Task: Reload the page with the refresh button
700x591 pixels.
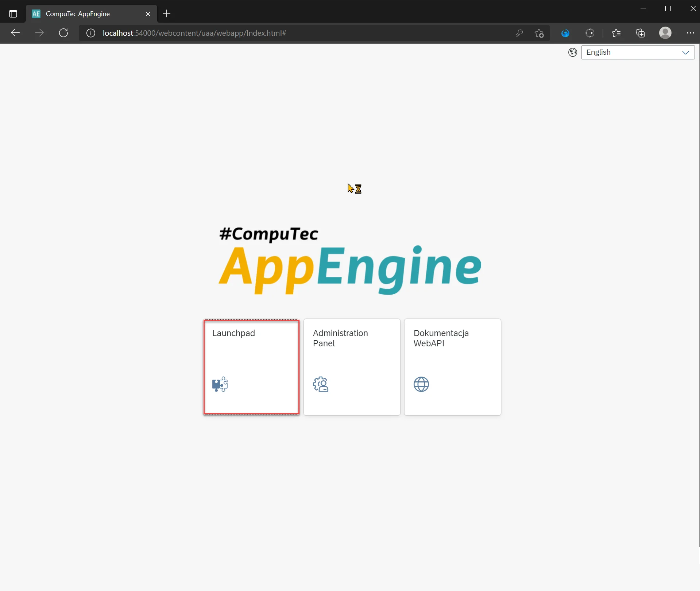Action: (63, 33)
